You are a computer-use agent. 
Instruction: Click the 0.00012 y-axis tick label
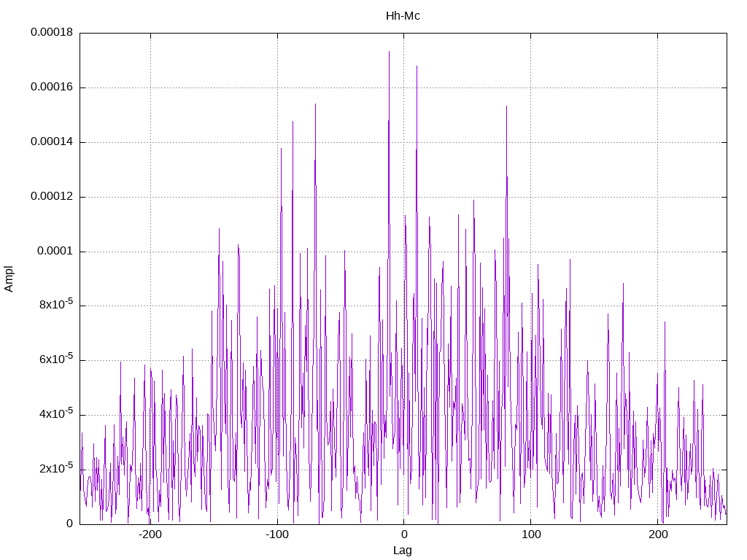(x=52, y=197)
